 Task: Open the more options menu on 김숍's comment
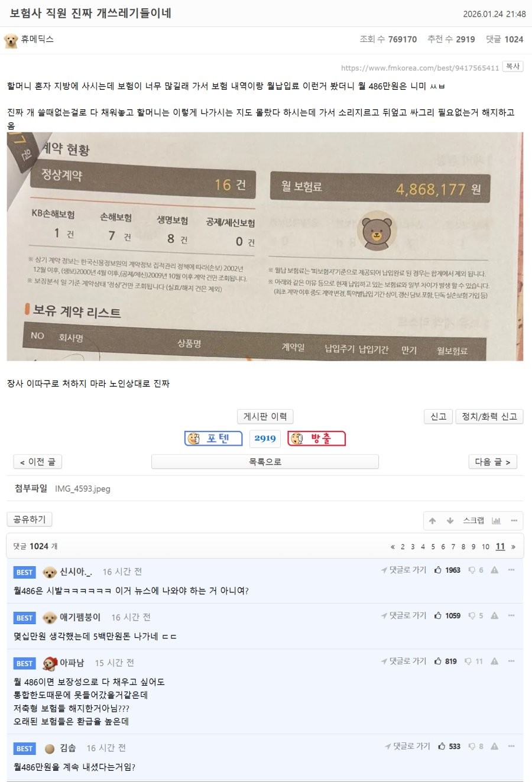point(511,746)
